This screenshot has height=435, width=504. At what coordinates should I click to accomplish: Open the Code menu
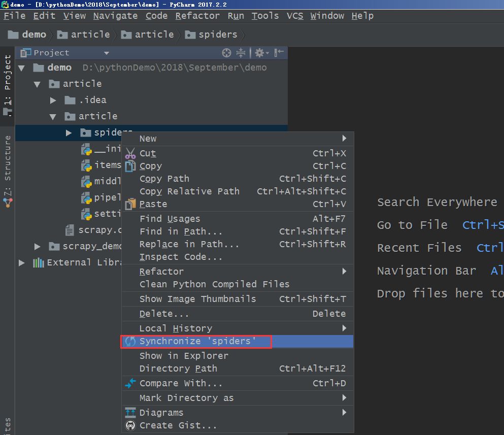pyautogui.click(x=156, y=16)
